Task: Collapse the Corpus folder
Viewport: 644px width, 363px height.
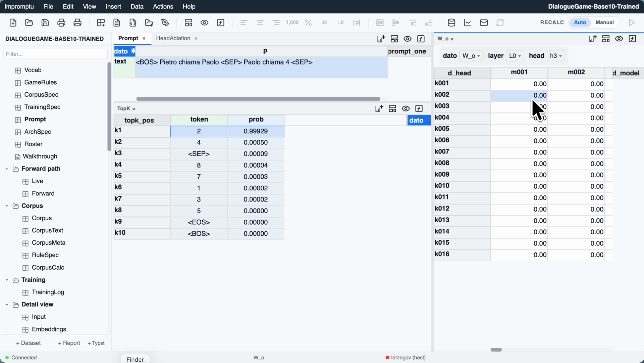Action: (x=7, y=206)
